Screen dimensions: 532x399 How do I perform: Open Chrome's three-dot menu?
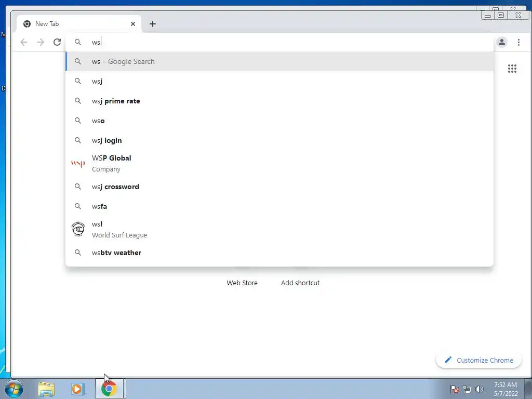518,42
